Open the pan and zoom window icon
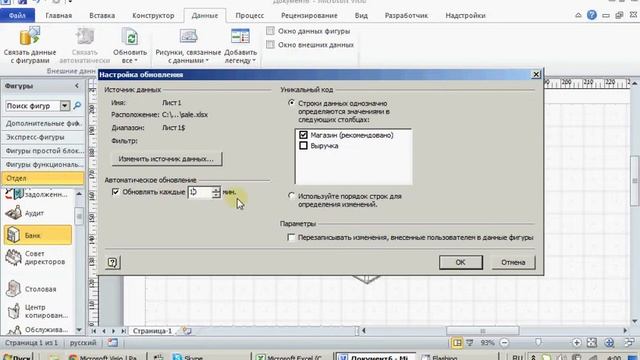This screenshot has height=360, width=640. [609, 343]
